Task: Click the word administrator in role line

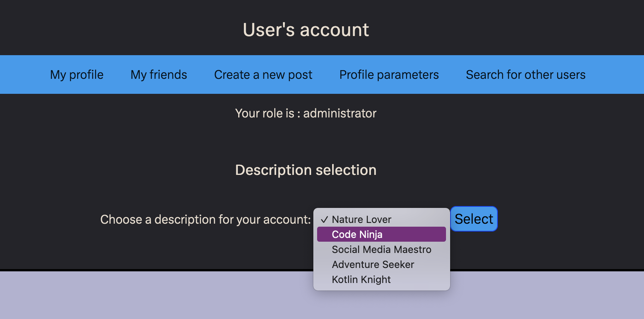Action: (340, 113)
